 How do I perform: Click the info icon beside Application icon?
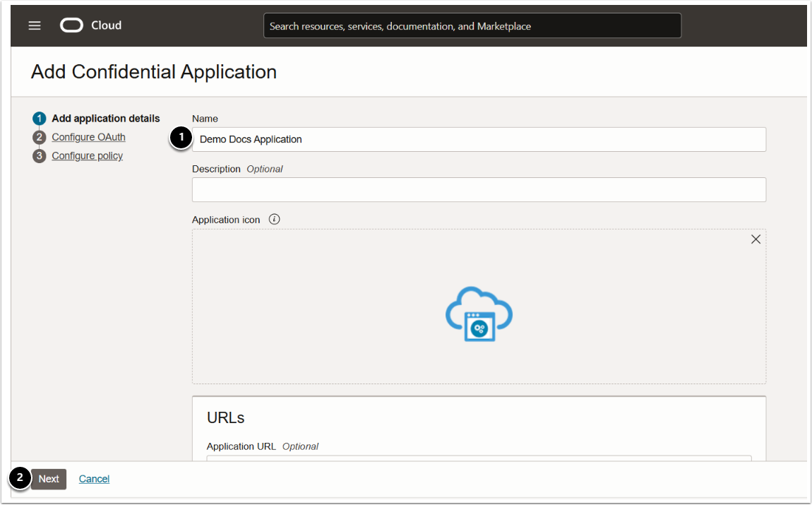pyautogui.click(x=275, y=220)
